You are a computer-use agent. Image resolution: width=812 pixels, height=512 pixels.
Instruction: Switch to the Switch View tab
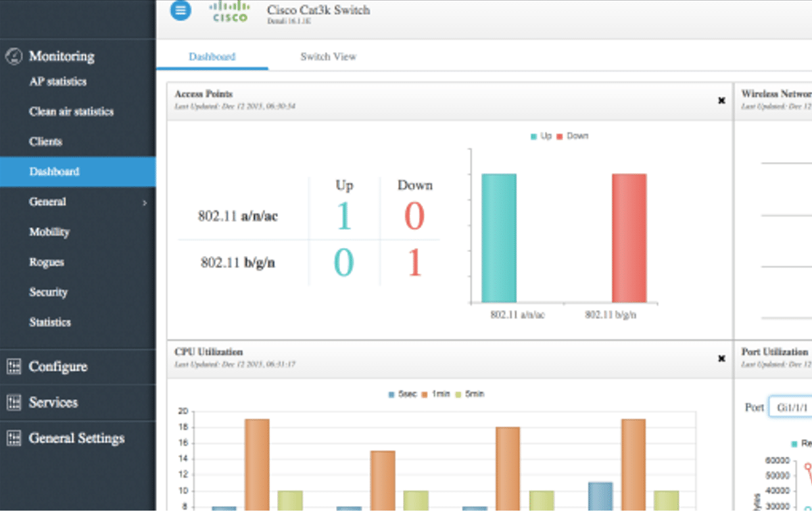(328, 57)
